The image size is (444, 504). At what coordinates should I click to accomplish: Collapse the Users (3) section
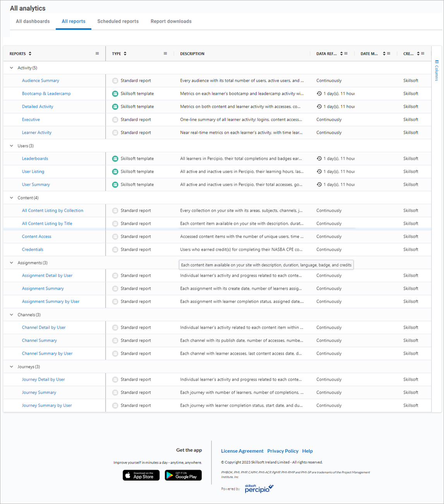(x=11, y=146)
